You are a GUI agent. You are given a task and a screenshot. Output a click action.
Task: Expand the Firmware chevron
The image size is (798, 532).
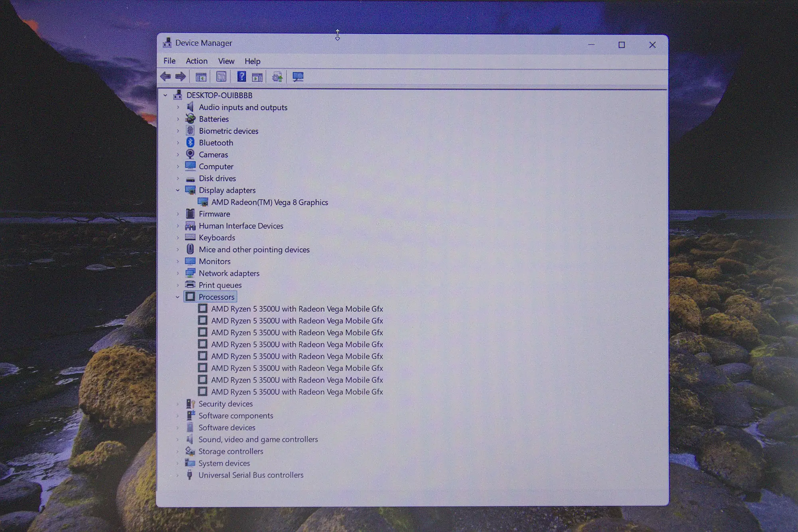(x=178, y=214)
